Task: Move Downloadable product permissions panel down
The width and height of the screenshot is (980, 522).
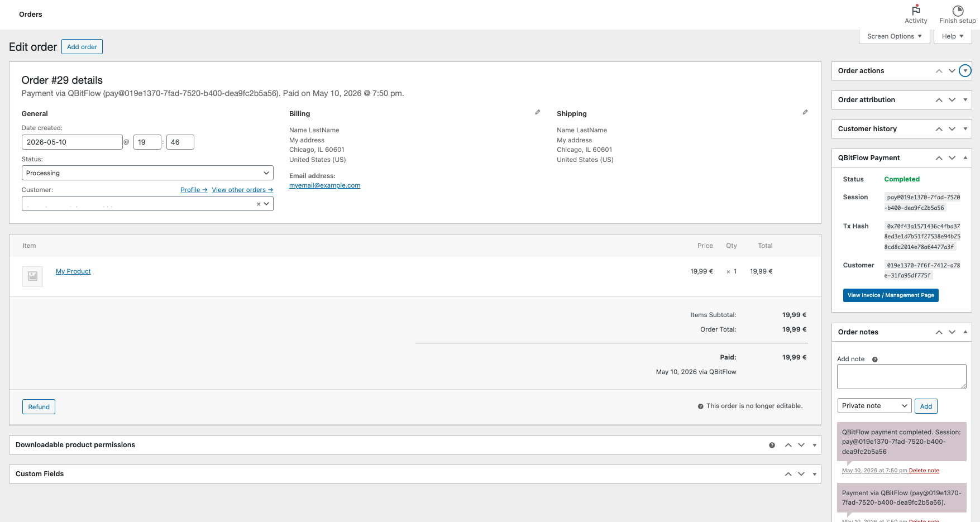Action: [801, 445]
